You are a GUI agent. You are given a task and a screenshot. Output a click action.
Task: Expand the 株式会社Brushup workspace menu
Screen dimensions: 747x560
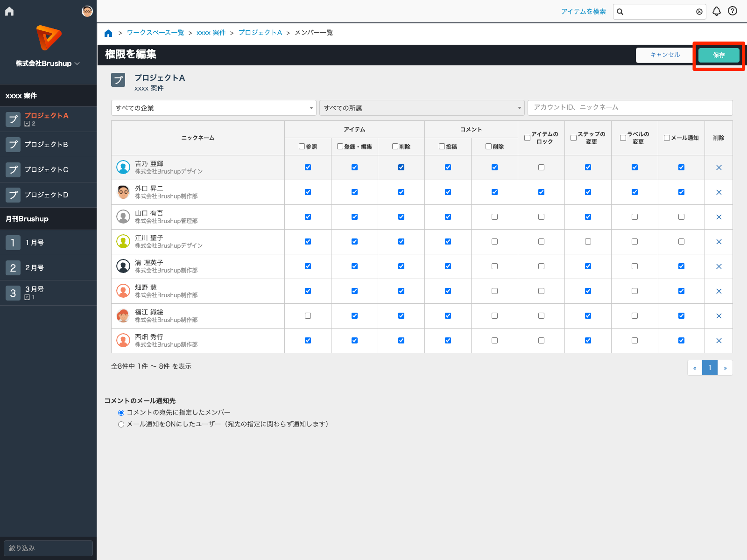(48, 63)
